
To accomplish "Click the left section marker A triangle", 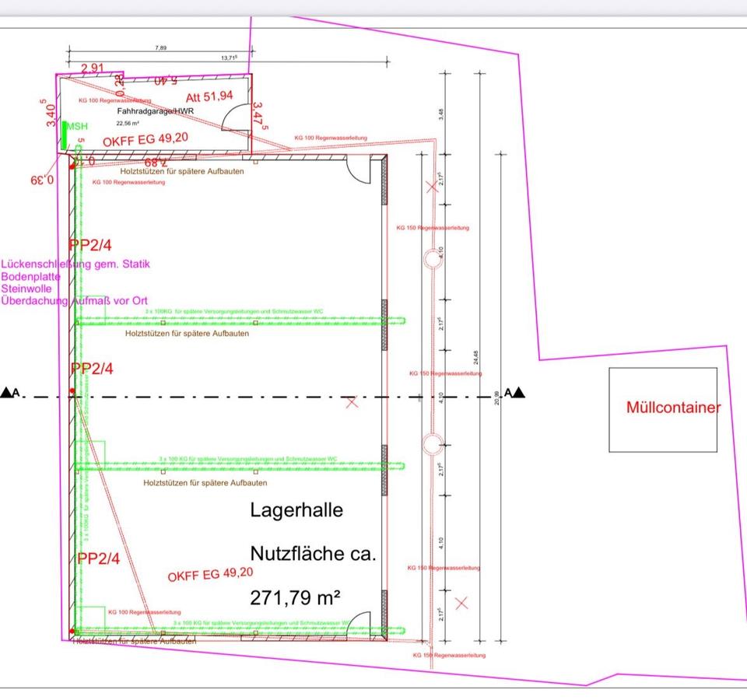I will 6,393.
